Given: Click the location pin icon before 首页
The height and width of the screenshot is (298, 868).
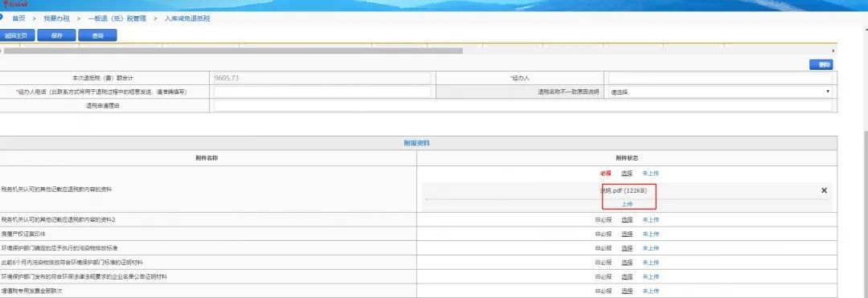Looking at the screenshot, I should pos(2,18).
